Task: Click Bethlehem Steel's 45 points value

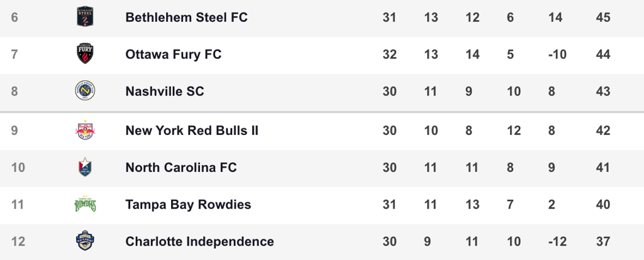Action: [603, 18]
